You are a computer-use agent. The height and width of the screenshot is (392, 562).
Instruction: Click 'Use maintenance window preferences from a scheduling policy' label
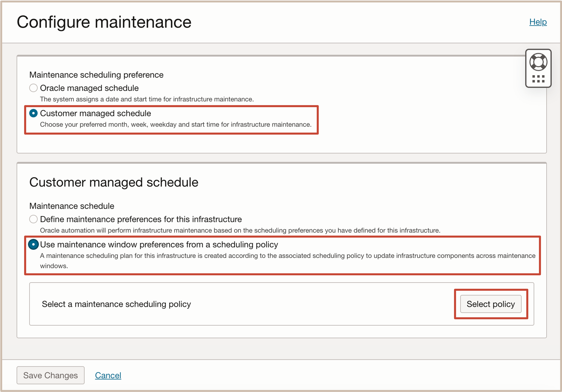coord(159,245)
